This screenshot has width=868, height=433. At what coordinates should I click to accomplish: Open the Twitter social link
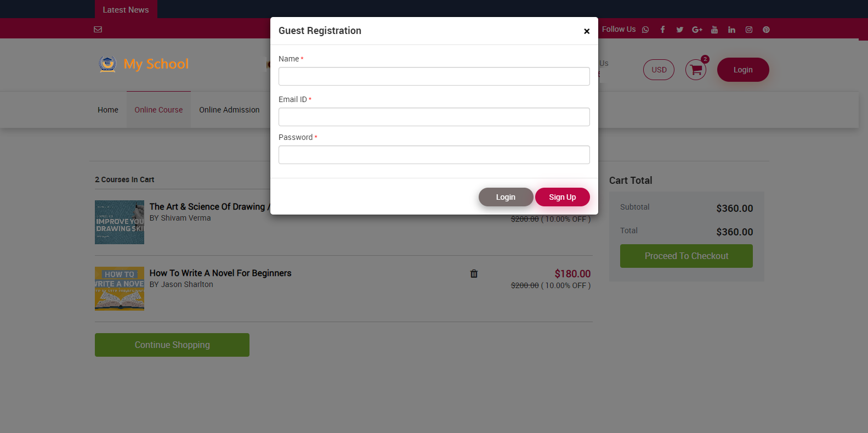679,30
